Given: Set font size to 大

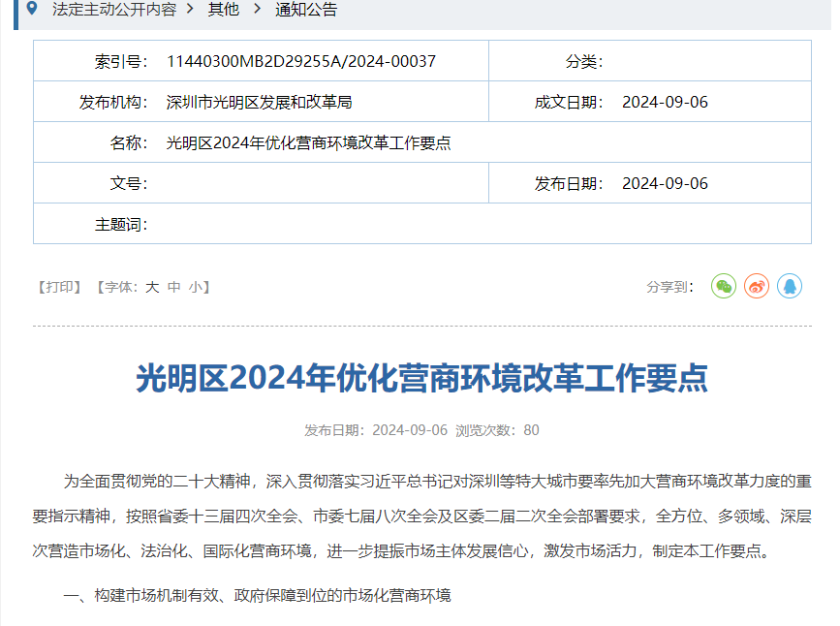Looking at the screenshot, I should tap(152, 287).
